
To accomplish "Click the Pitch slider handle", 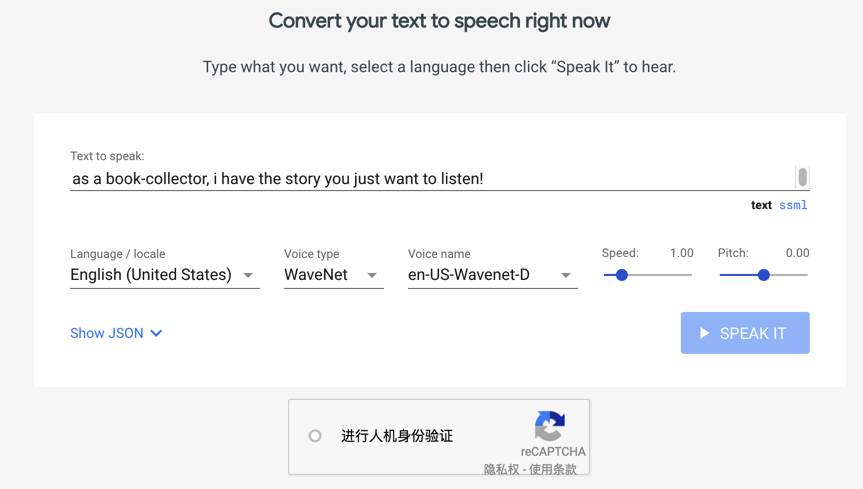I will pos(764,275).
